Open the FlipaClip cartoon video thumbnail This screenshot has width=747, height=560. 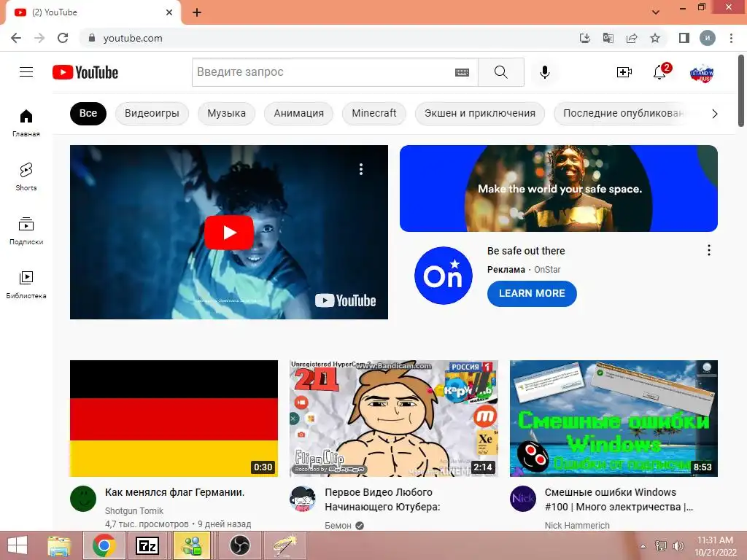pos(393,419)
